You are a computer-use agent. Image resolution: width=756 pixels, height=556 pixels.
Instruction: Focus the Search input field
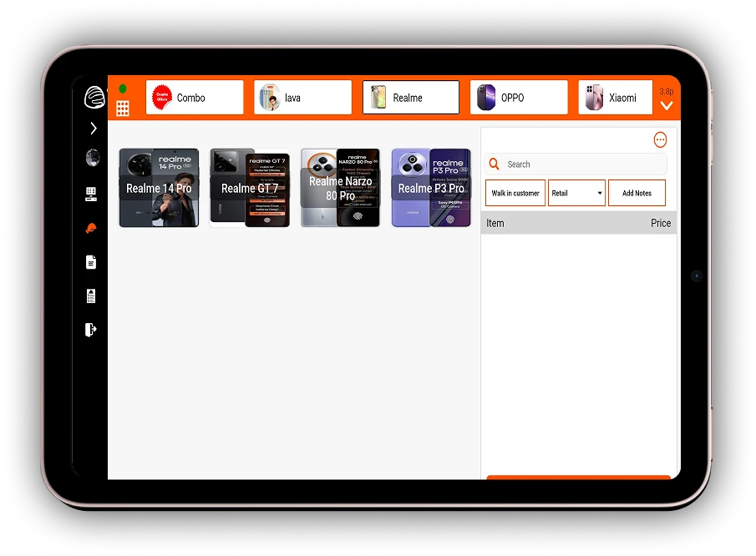(576, 164)
